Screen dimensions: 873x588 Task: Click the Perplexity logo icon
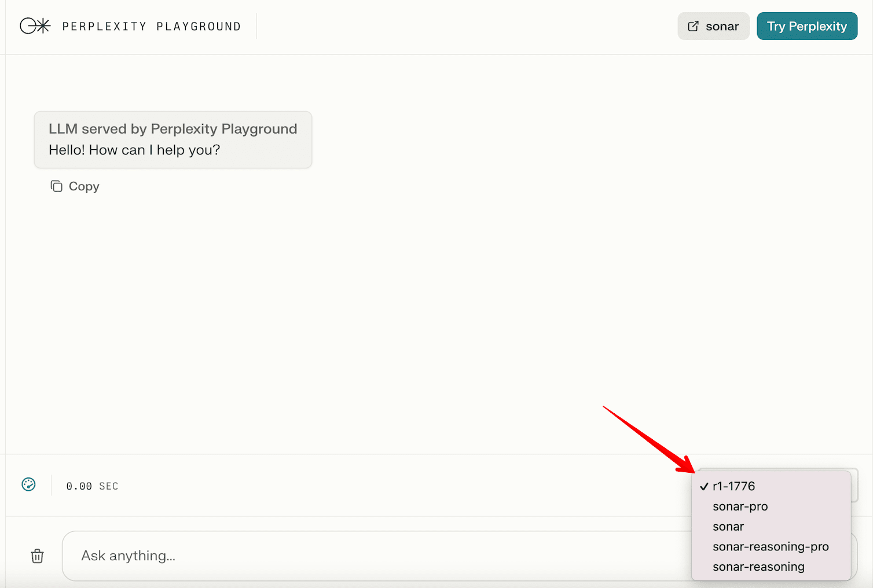(35, 26)
